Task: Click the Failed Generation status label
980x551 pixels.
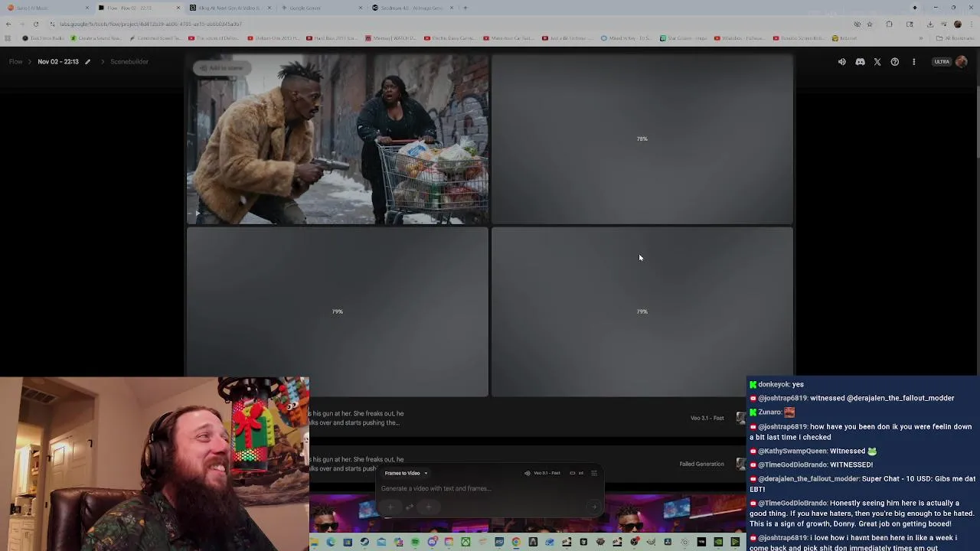Action: pyautogui.click(x=701, y=464)
